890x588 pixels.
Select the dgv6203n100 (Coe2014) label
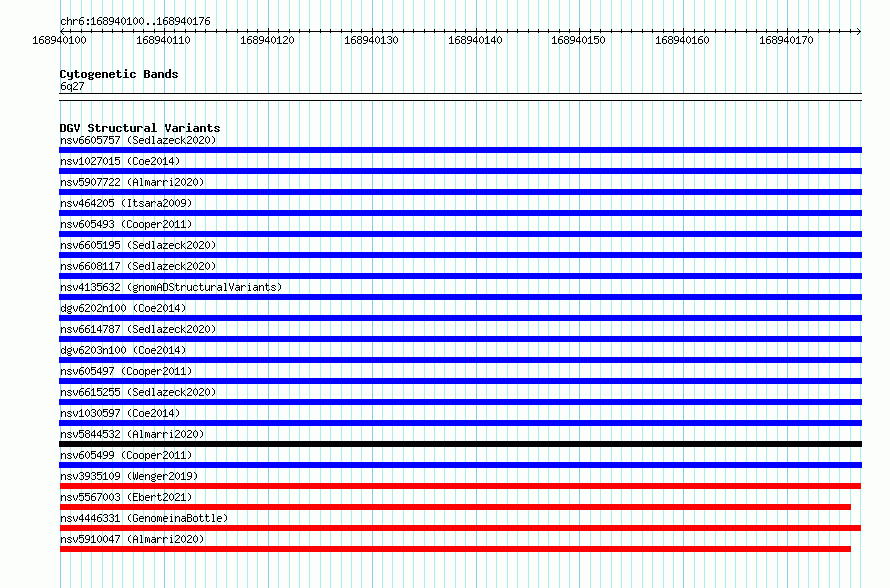point(123,350)
